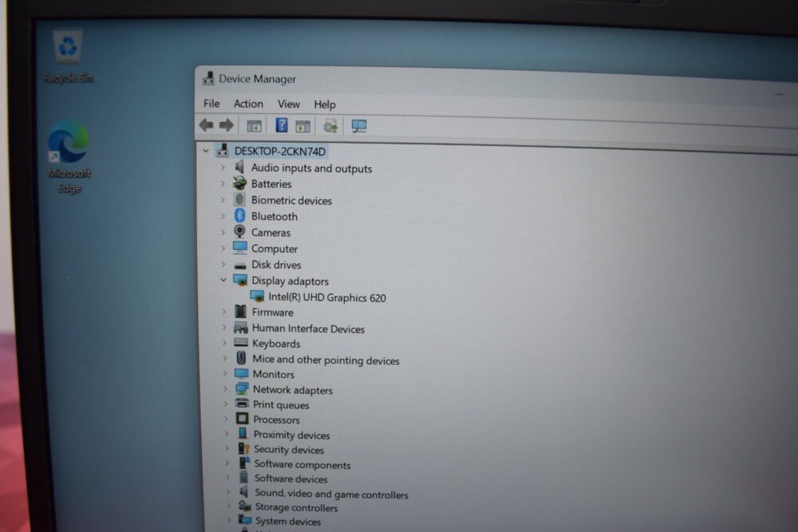Click the Network adapters icon
Screen dimensions: 798x532
(x=242, y=389)
